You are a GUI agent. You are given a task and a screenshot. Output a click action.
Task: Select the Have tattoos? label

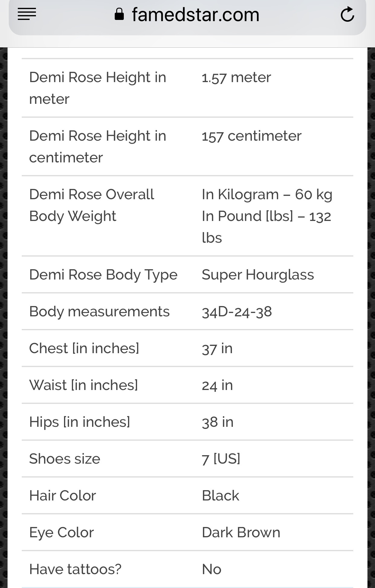75,570
